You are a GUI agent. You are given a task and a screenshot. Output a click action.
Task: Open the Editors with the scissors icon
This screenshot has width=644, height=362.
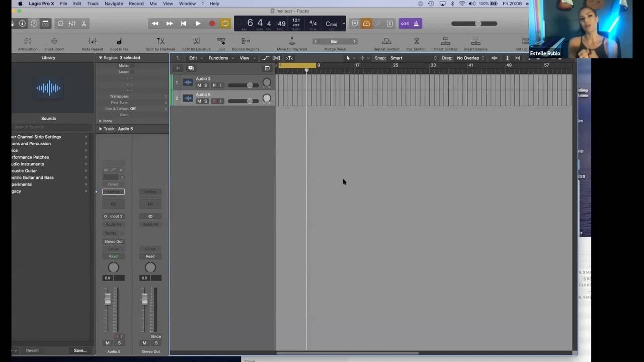coord(84,24)
